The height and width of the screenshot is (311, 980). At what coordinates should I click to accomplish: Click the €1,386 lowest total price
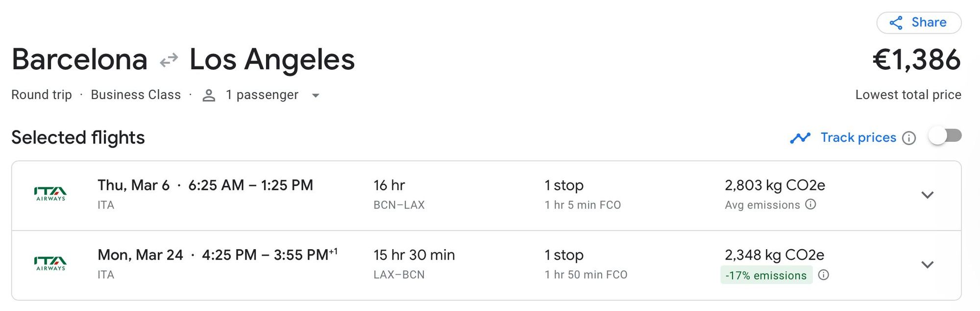916,60
